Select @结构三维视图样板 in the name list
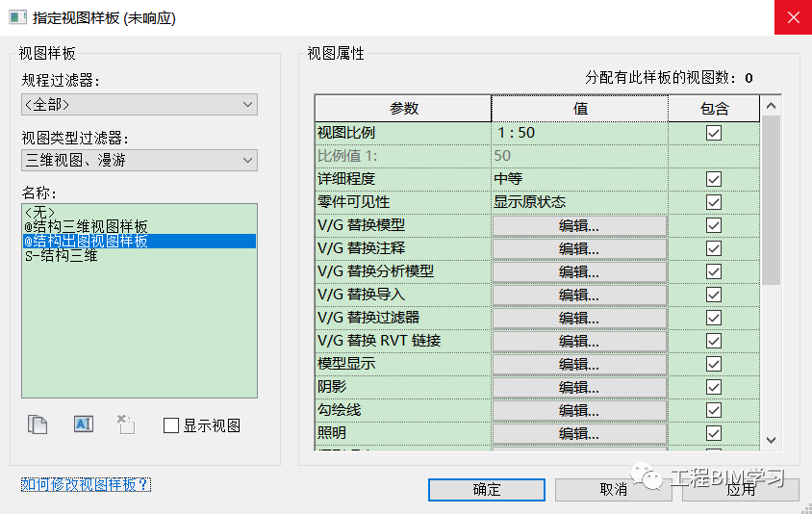Screen dimensions: 812x514 (x=86, y=226)
